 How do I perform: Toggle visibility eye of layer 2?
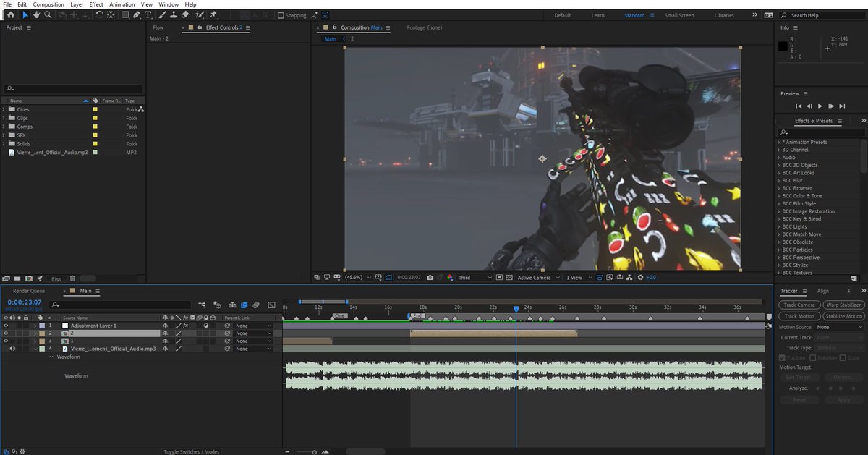6,333
